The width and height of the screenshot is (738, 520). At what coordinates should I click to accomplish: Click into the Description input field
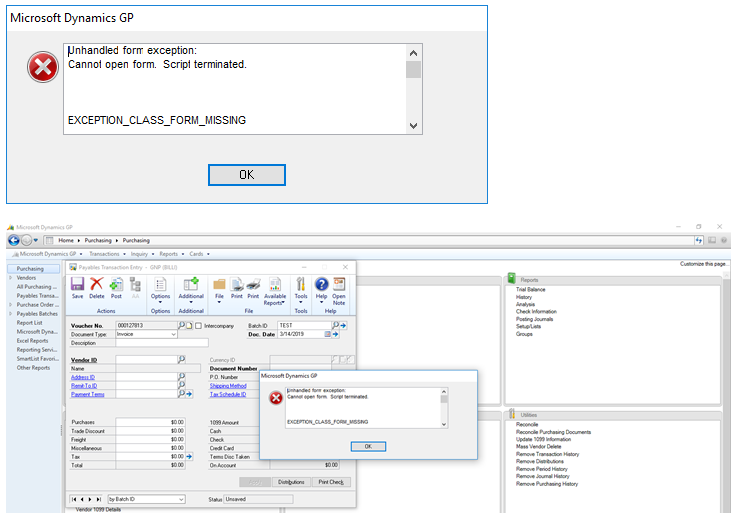click(x=161, y=343)
